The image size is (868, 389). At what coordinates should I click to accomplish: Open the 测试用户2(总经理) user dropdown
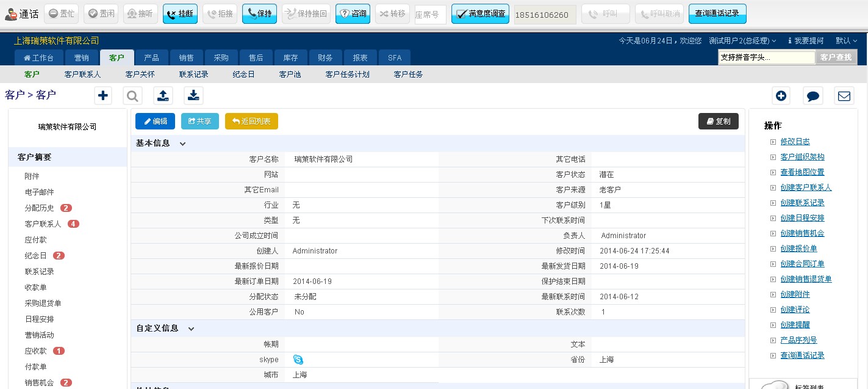pos(742,41)
